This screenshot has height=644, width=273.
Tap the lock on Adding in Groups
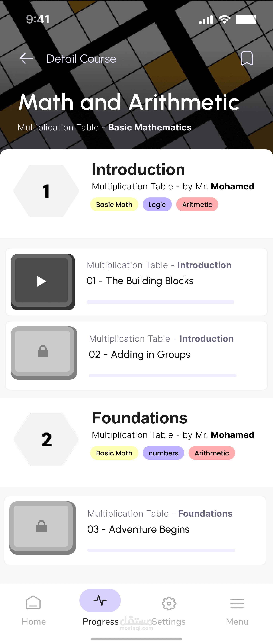[x=43, y=352]
